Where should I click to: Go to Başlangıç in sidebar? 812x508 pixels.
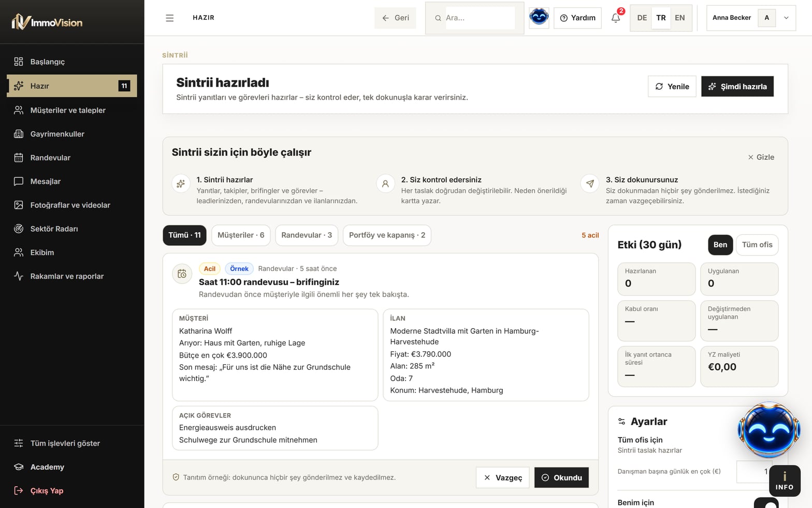click(72, 62)
